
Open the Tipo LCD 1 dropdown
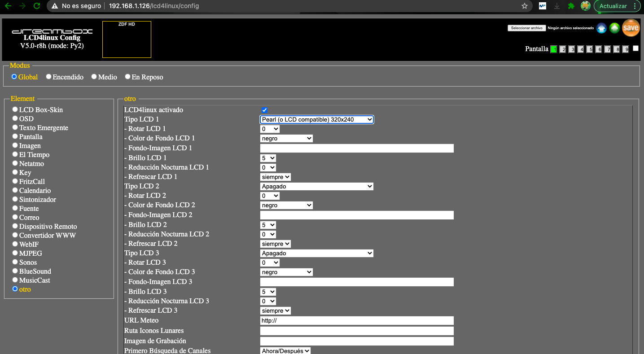pos(316,120)
